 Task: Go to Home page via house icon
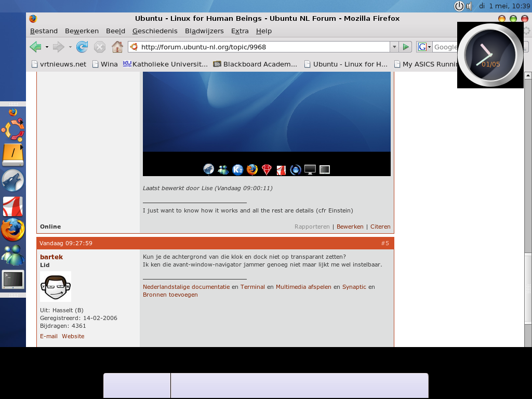[117, 47]
